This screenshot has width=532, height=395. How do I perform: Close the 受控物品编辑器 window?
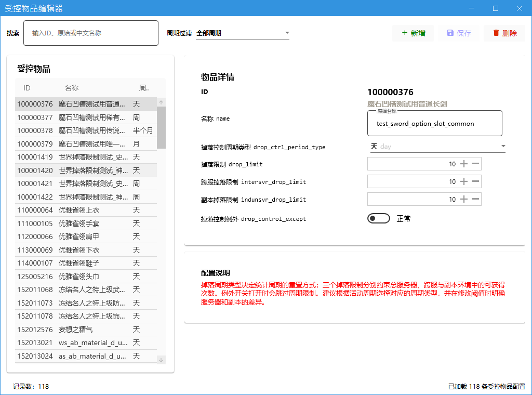point(520,8)
